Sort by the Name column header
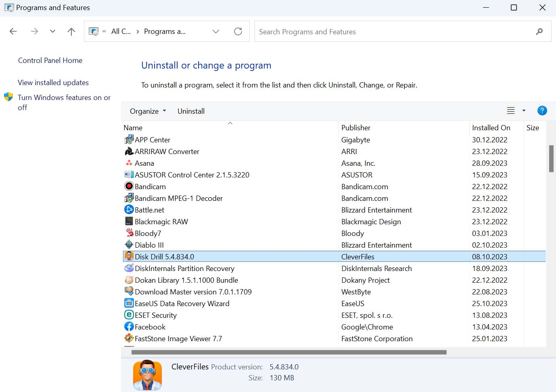 pos(230,128)
